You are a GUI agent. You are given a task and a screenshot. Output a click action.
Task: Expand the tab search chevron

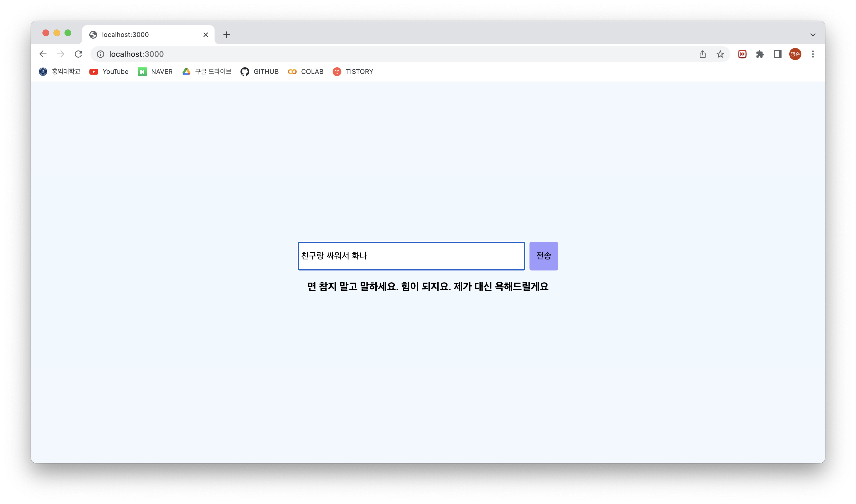813,35
